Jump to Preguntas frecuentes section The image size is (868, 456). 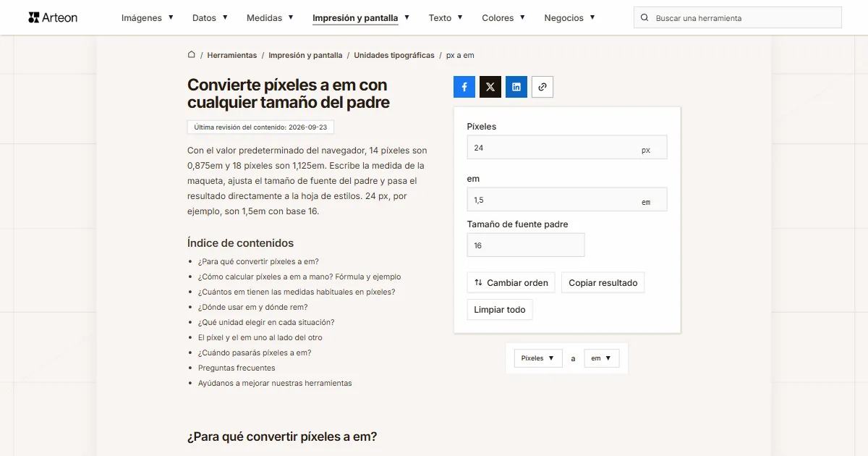pyautogui.click(x=237, y=368)
